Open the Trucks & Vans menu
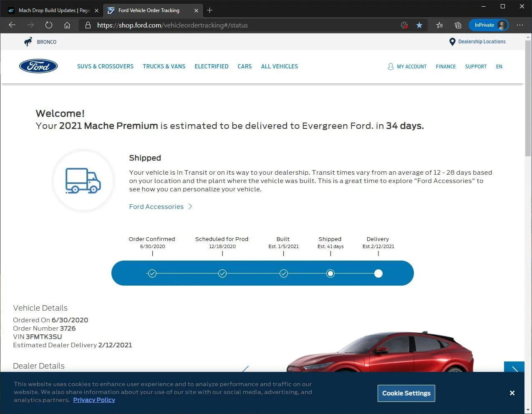 coord(164,66)
